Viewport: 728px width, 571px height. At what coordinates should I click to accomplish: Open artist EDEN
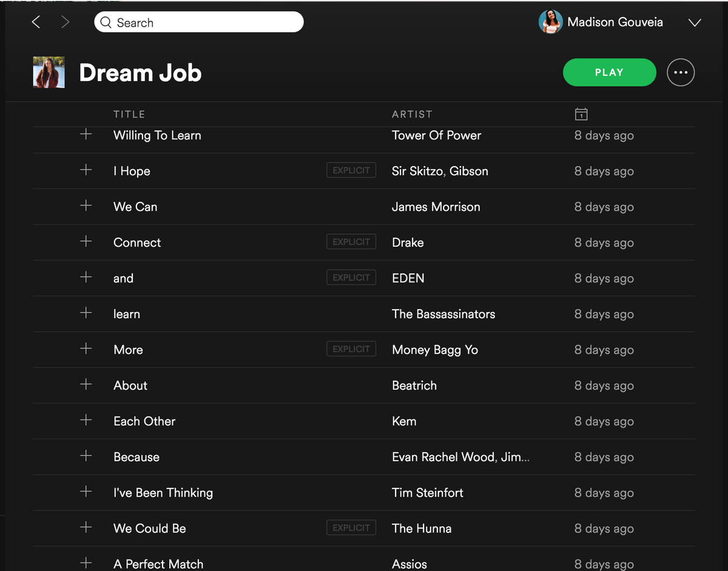tap(408, 278)
